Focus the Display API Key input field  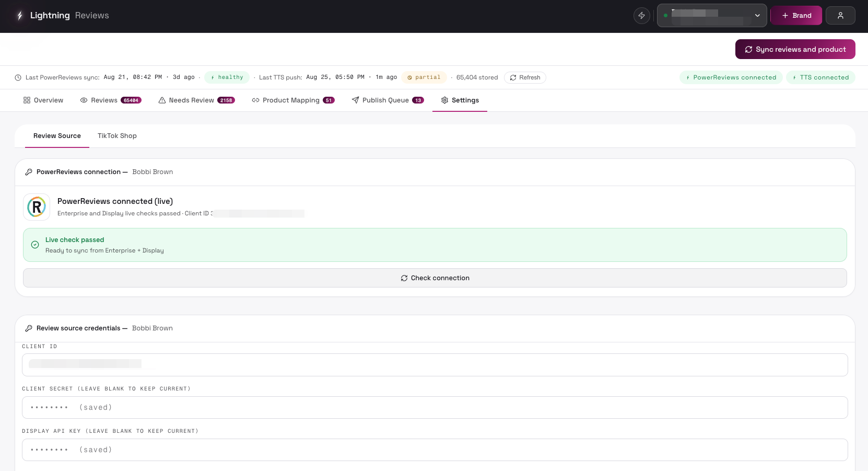tap(435, 450)
